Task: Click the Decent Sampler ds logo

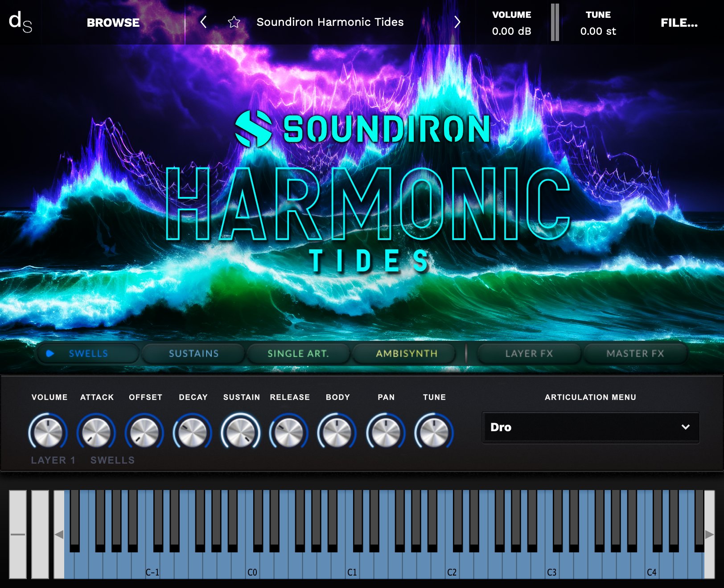Action: point(21,22)
